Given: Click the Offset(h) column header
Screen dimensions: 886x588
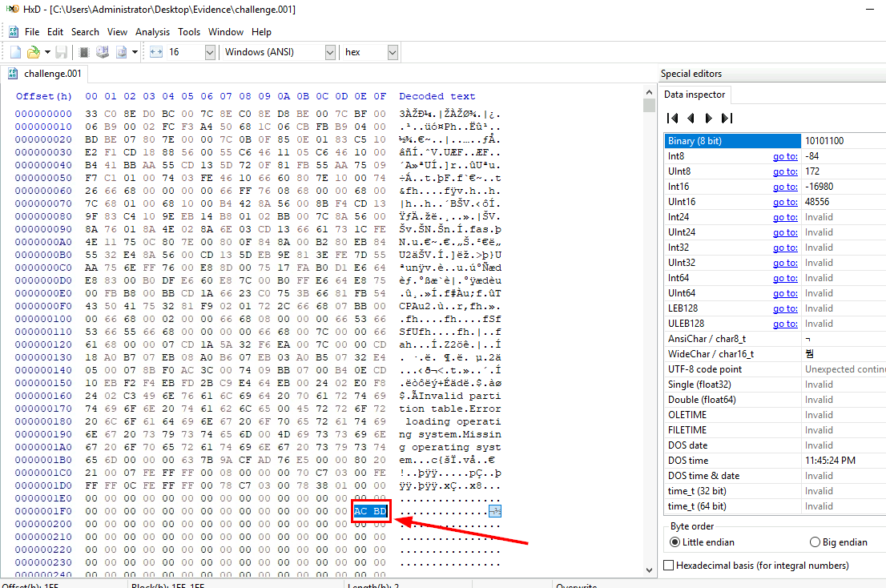Looking at the screenshot, I should tap(44, 97).
